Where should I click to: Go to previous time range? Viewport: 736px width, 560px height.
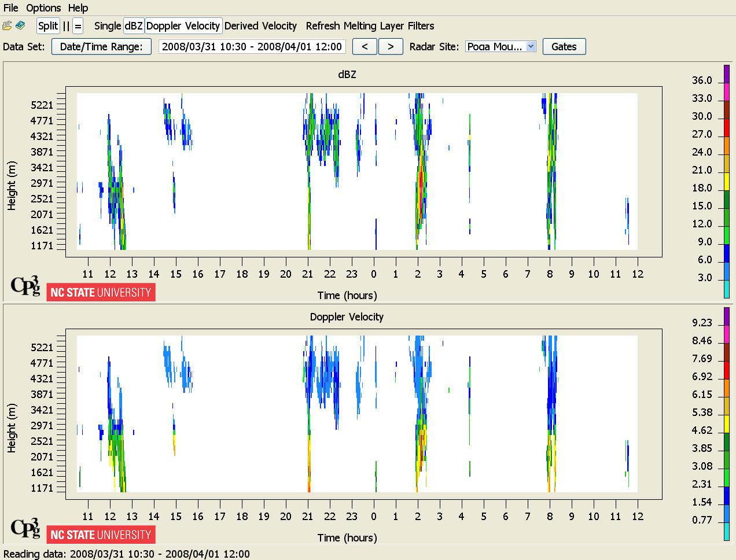click(365, 47)
